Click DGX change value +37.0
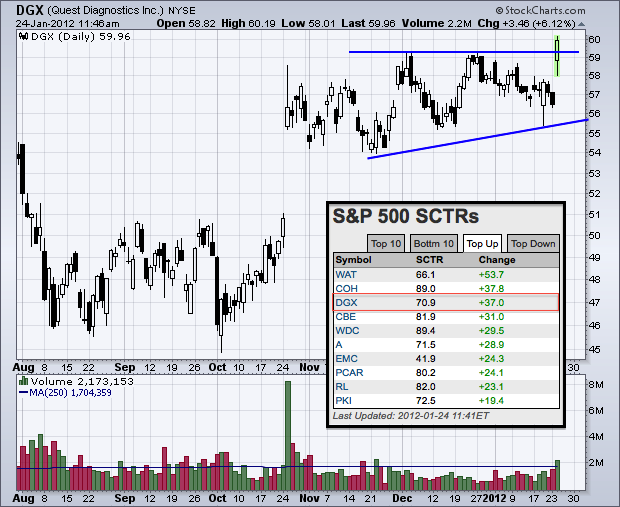The image size is (620, 507). point(491,303)
